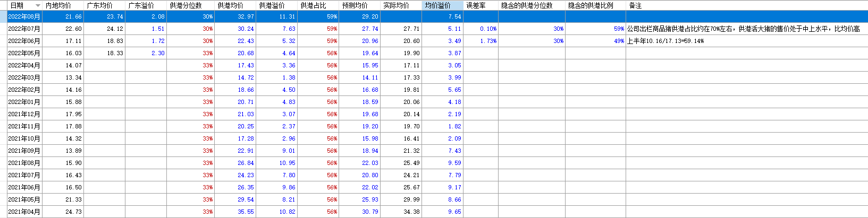Click the 供港分位数 column header
This screenshot has width=868, height=218.
(x=191, y=5)
